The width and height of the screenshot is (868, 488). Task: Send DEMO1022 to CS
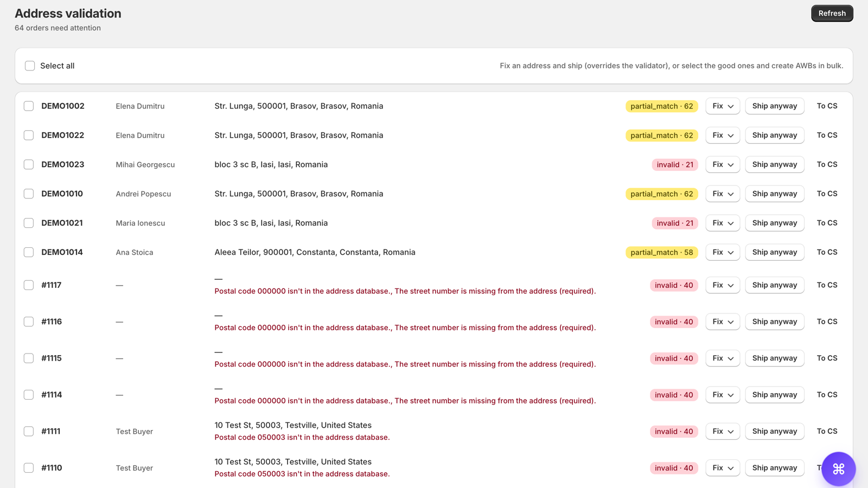(827, 136)
